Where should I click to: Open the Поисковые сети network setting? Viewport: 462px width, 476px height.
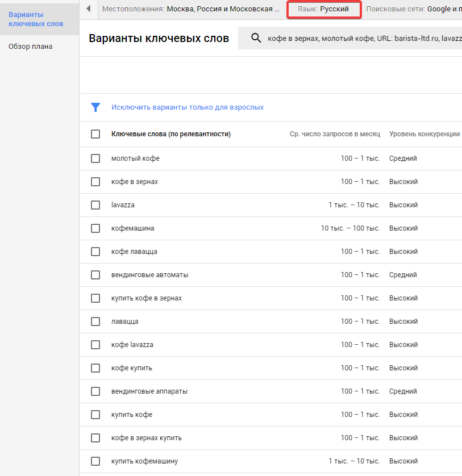pos(413,10)
